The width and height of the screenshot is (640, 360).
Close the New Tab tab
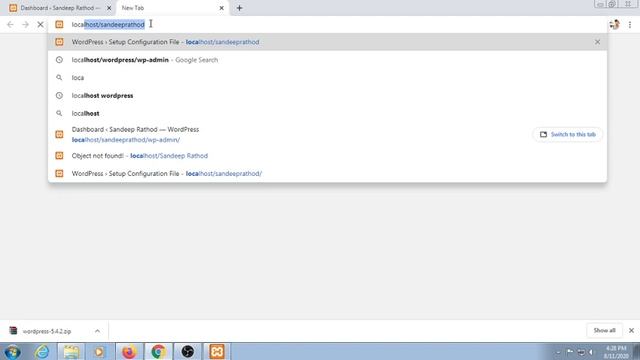pyautogui.click(x=222, y=8)
